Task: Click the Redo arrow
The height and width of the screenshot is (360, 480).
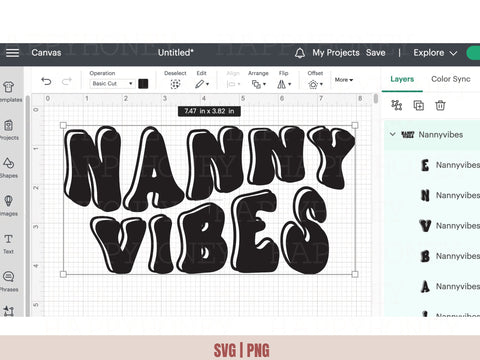Action: [67, 81]
